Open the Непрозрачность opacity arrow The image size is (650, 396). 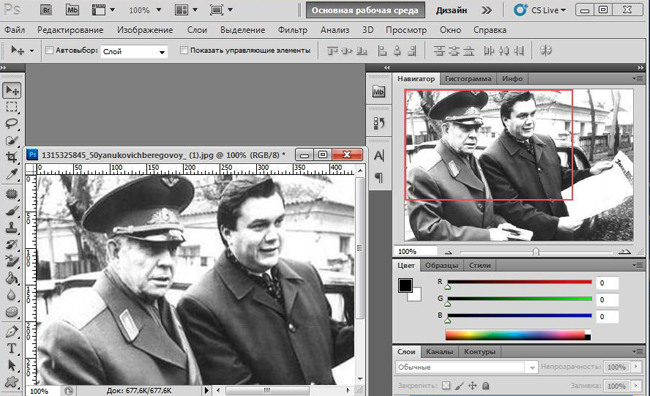tap(635, 367)
